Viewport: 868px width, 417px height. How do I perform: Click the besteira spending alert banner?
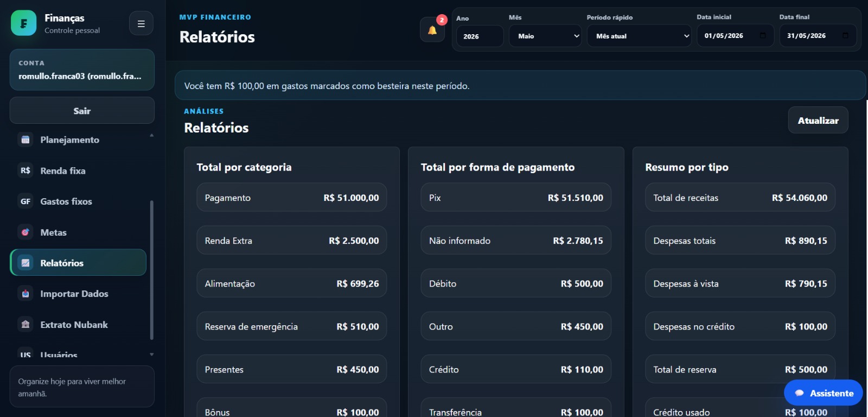[520, 85]
